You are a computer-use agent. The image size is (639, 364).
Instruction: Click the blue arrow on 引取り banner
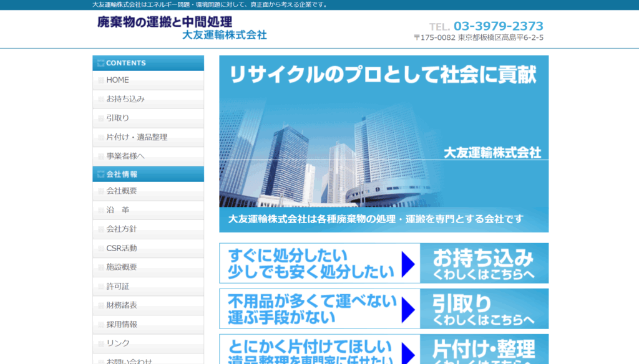408,309
